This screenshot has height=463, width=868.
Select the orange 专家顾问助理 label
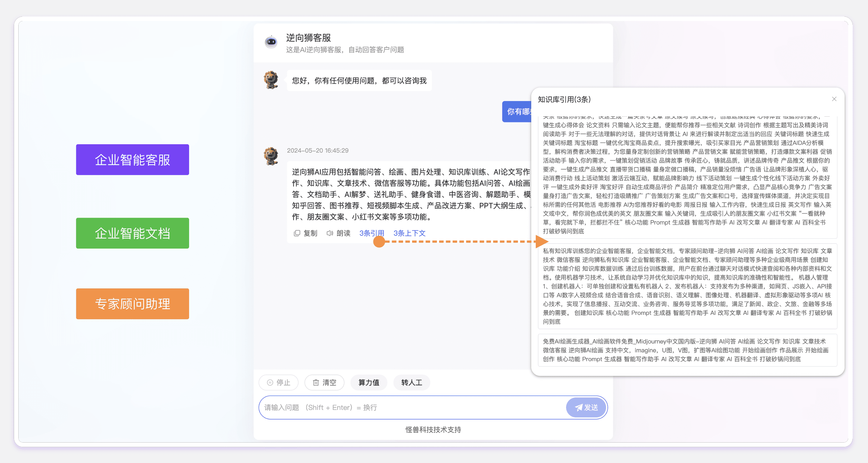pos(132,304)
